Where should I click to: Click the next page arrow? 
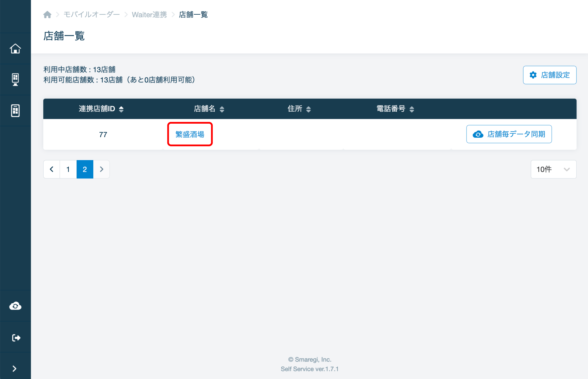101,169
